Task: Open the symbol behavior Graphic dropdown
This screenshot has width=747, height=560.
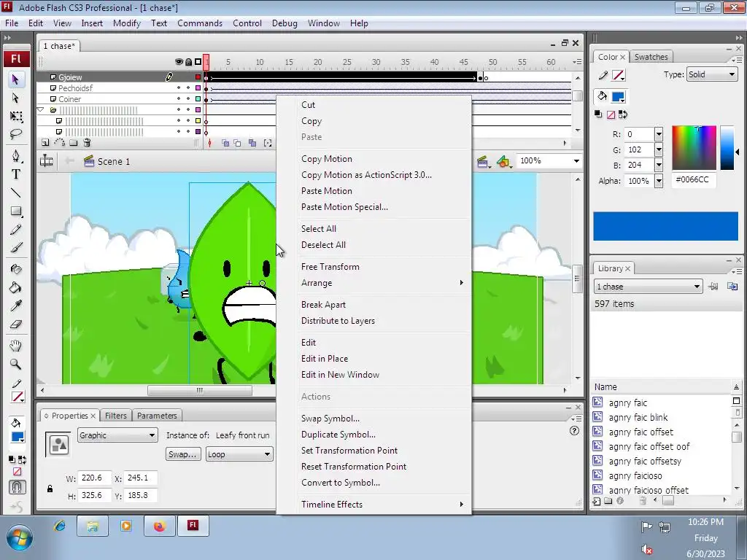Action: click(117, 435)
